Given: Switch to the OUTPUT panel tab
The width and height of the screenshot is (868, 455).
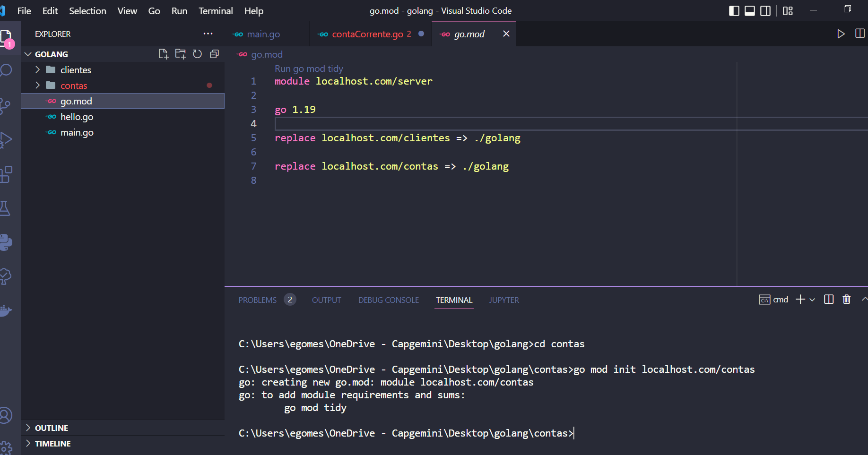Looking at the screenshot, I should [x=327, y=300].
